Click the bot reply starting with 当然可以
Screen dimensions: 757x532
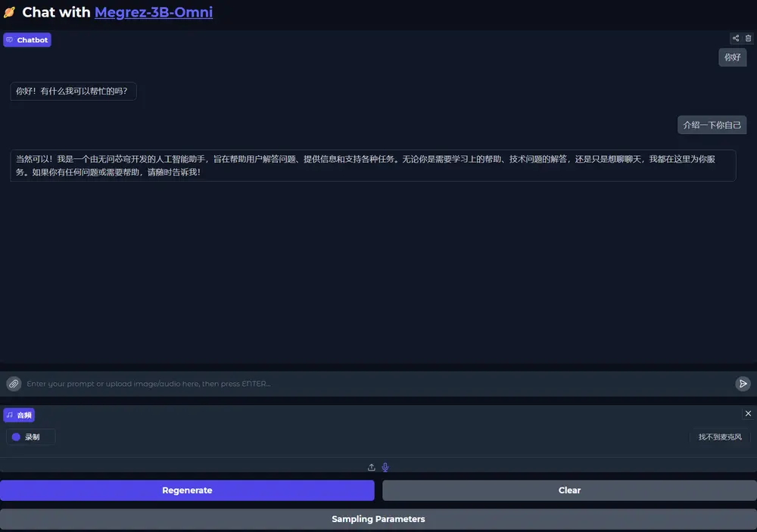[x=373, y=166]
